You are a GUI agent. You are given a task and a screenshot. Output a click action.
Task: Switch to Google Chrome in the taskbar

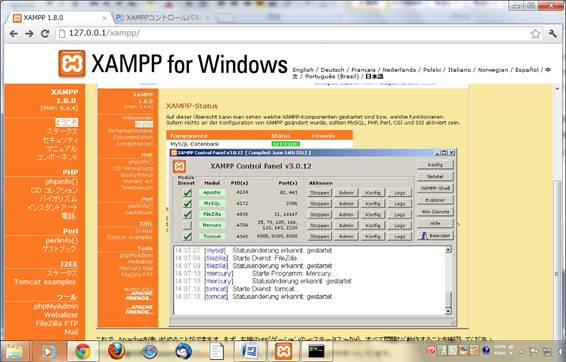(83, 351)
